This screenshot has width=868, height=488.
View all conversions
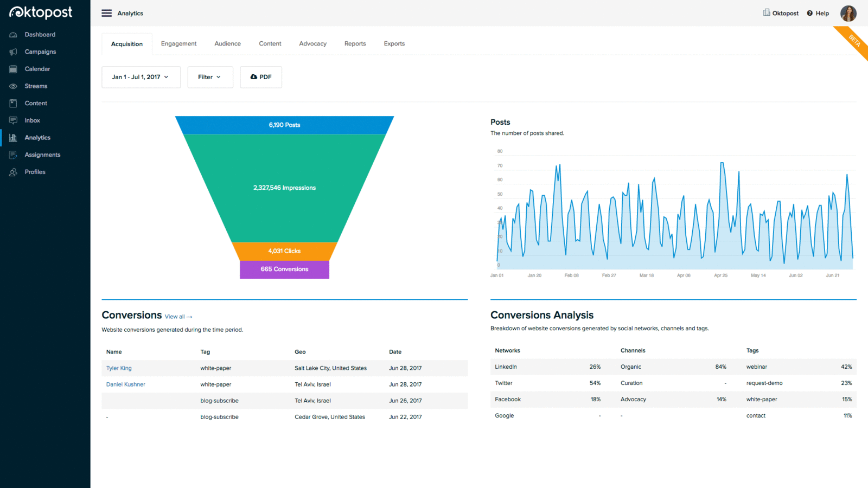178,316
